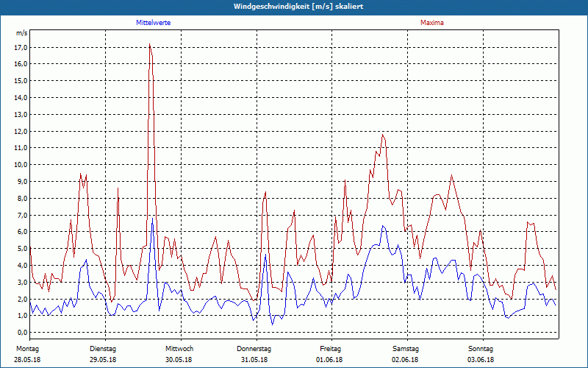This screenshot has width=588, height=368.
Task: Click the 15,0 y-axis value
Action: pyautogui.click(x=21, y=81)
